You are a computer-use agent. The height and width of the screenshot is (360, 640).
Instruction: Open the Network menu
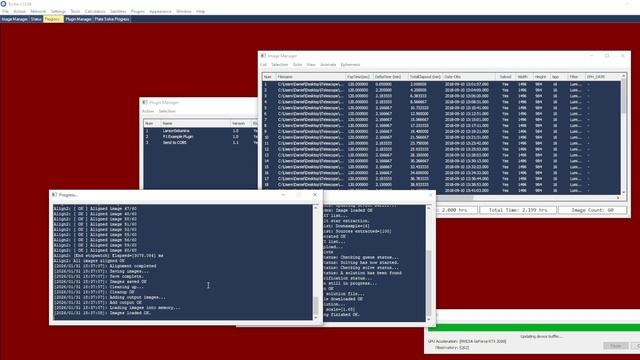pyautogui.click(x=38, y=11)
